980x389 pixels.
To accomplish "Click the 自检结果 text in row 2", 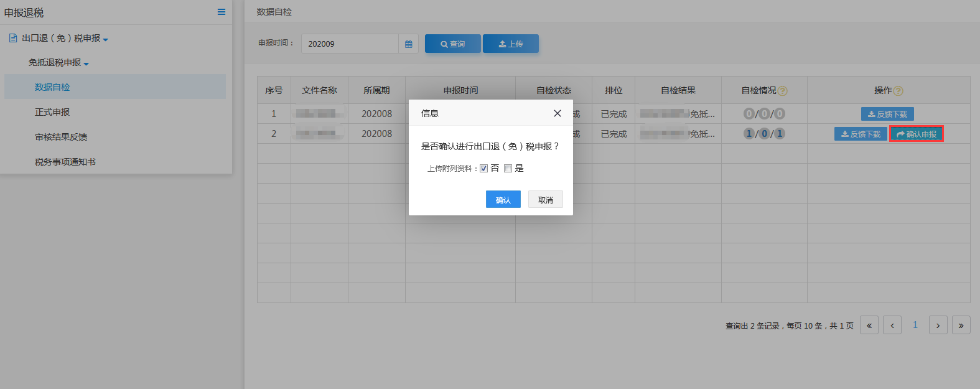I will 678,134.
